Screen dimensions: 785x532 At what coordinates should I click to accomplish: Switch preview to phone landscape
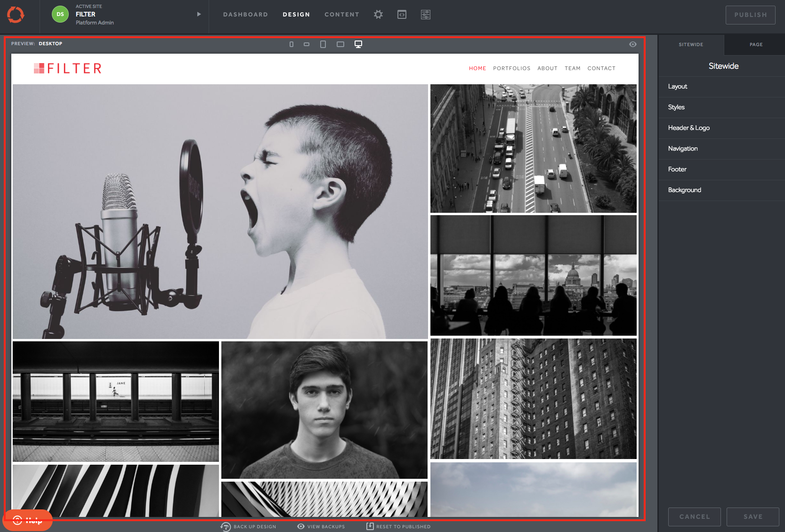coord(307,44)
